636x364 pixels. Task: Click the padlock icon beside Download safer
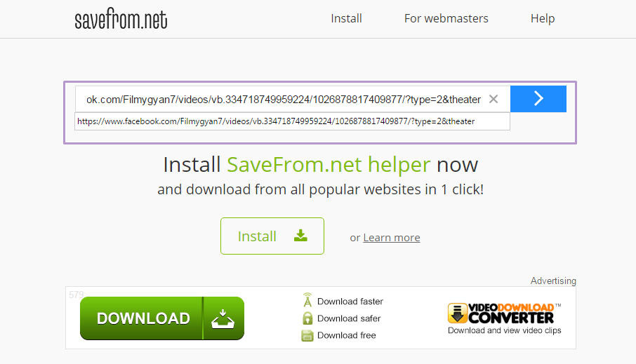[307, 318]
